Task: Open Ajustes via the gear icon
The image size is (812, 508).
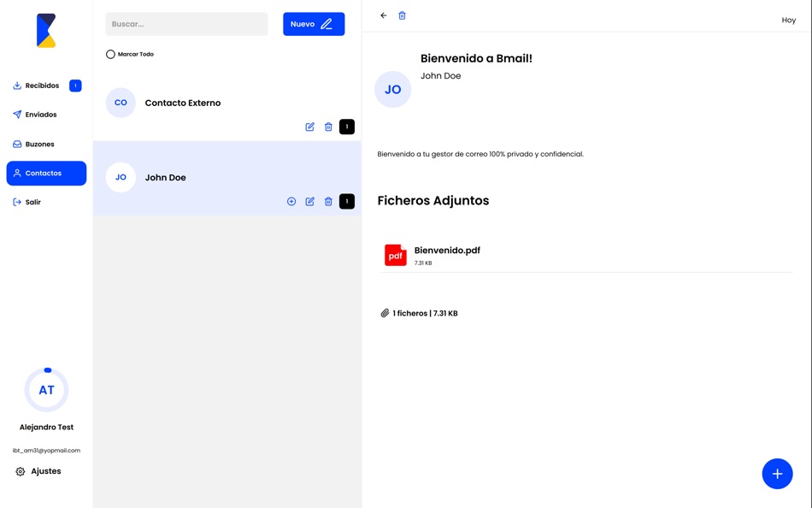Action: [x=21, y=470]
